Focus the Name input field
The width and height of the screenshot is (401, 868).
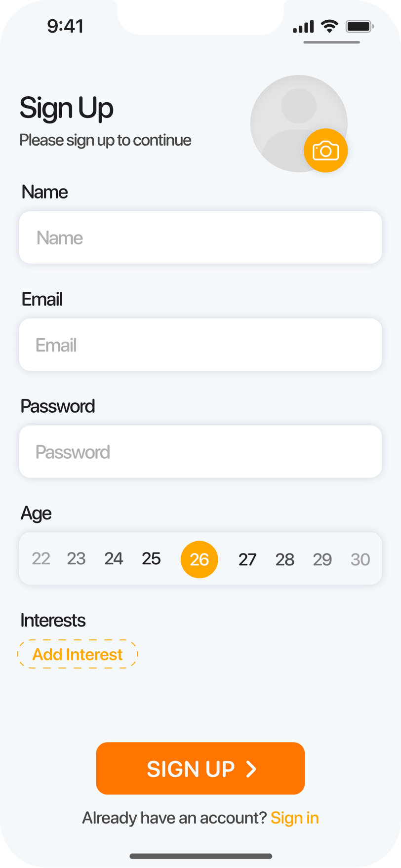[x=200, y=237]
